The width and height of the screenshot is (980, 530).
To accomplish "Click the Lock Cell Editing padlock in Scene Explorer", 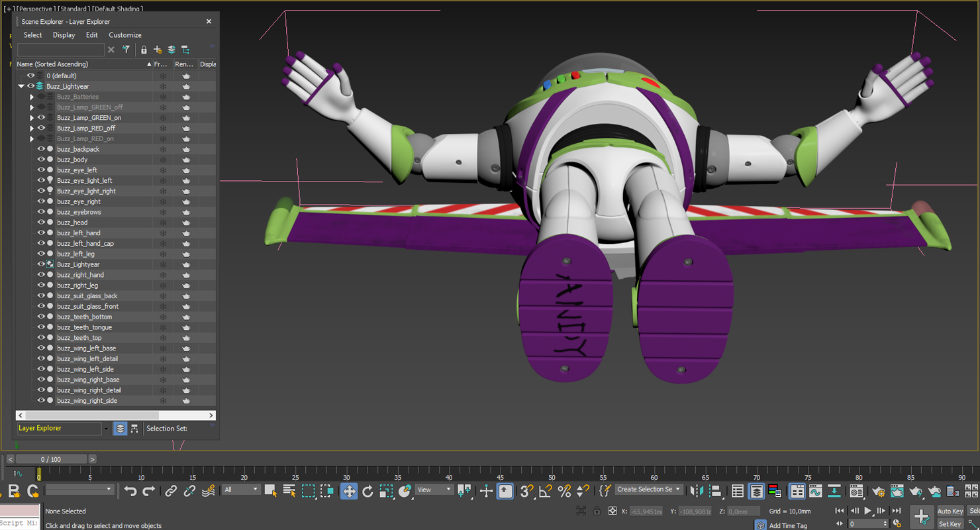I will click(143, 49).
